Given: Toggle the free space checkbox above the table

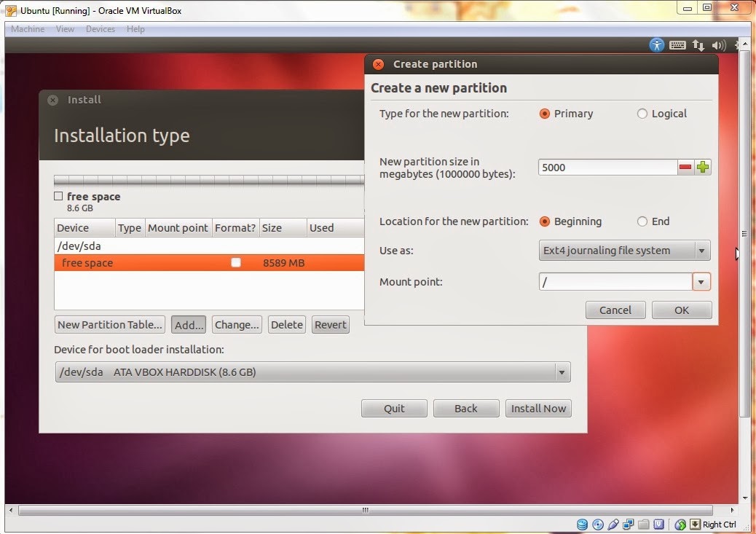Looking at the screenshot, I should point(58,196).
